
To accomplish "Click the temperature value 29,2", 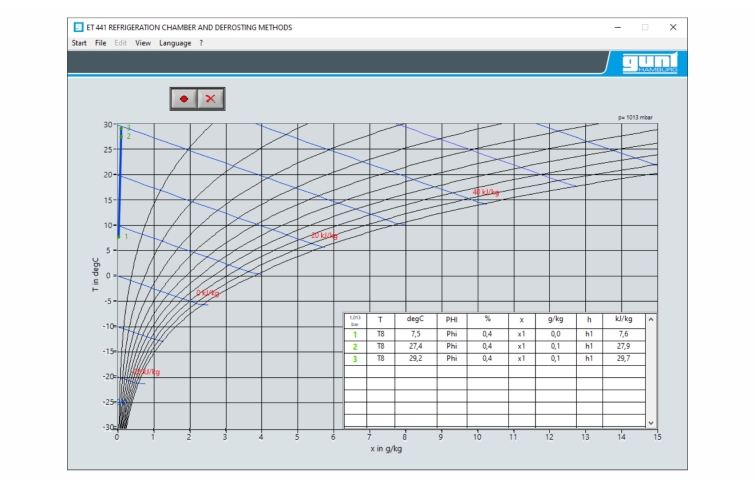I will [x=416, y=358].
